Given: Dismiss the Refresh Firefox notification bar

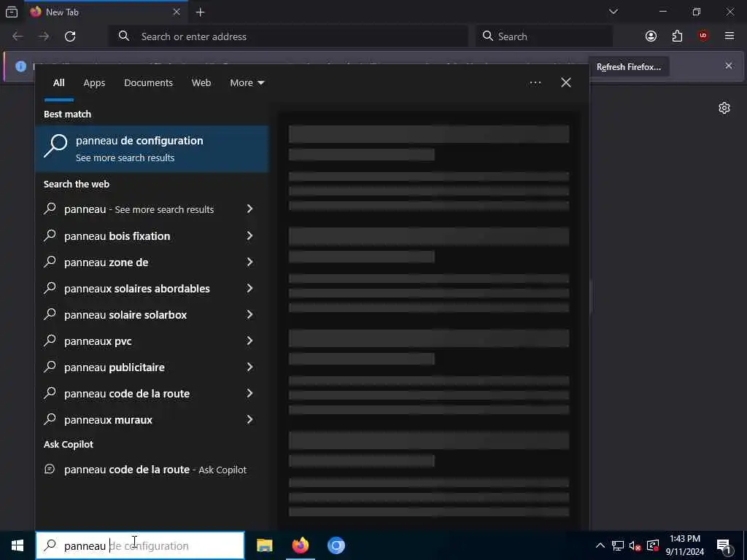Looking at the screenshot, I should pos(729,66).
